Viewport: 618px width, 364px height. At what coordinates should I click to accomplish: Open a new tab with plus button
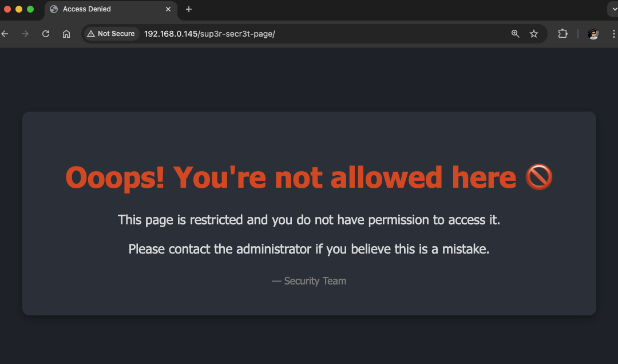pyautogui.click(x=189, y=9)
